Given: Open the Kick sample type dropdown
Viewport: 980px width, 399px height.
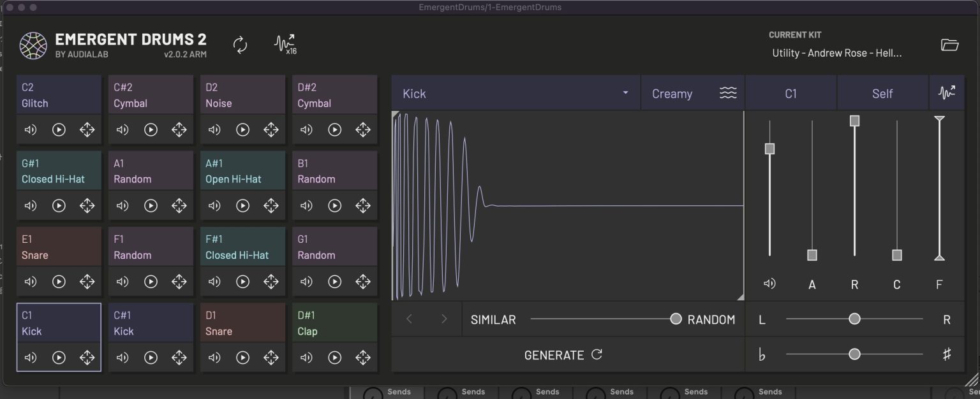Looking at the screenshot, I should point(516,93).
